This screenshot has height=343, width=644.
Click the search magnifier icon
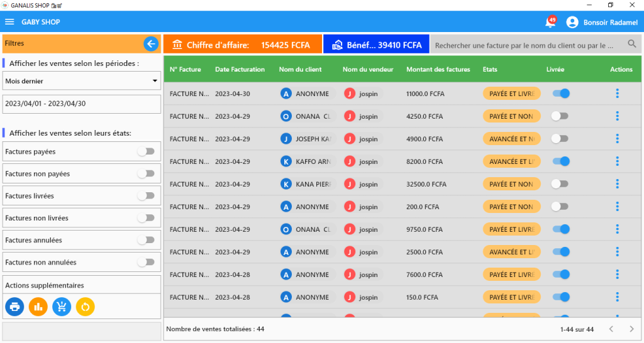click(631, 43)
